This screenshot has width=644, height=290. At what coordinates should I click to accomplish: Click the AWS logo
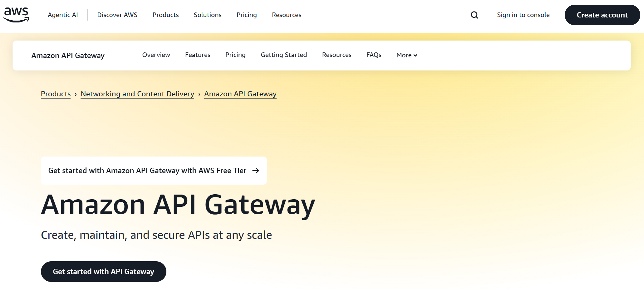[16, 15]
